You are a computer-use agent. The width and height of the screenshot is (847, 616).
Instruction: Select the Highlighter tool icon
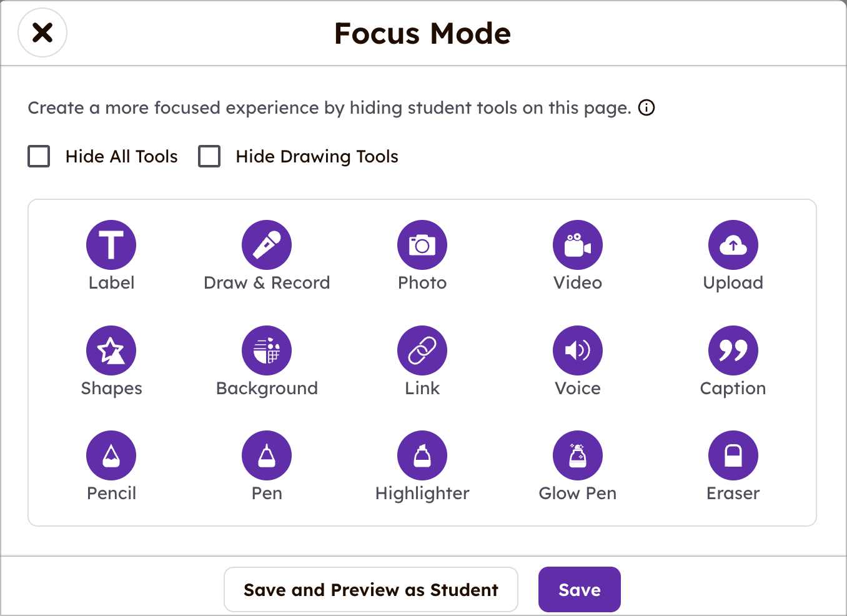[422, 455]
